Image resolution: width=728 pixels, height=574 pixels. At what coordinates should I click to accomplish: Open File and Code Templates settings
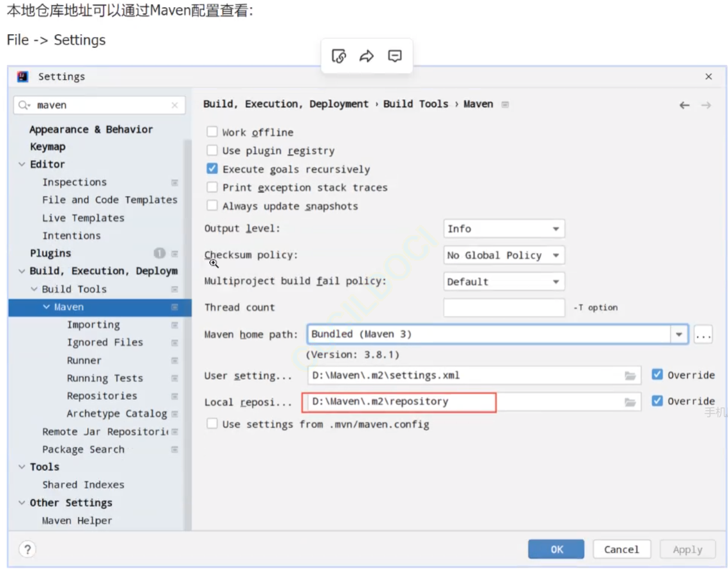pos(110,200)
